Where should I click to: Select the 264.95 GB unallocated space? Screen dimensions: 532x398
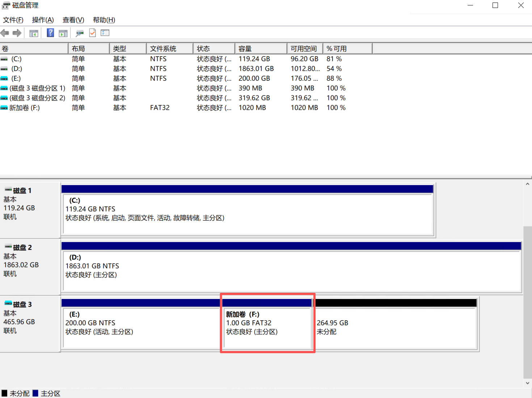point(396,325)
